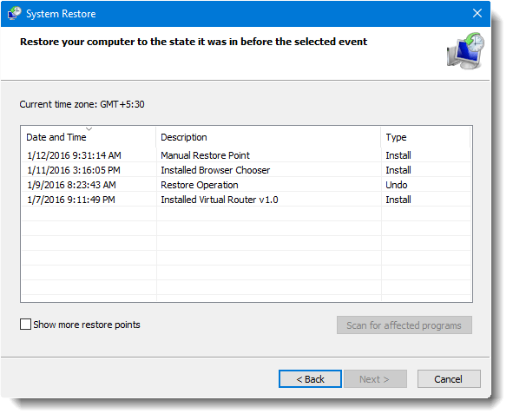Cancel the System Restore wizard

coord(449,379)
